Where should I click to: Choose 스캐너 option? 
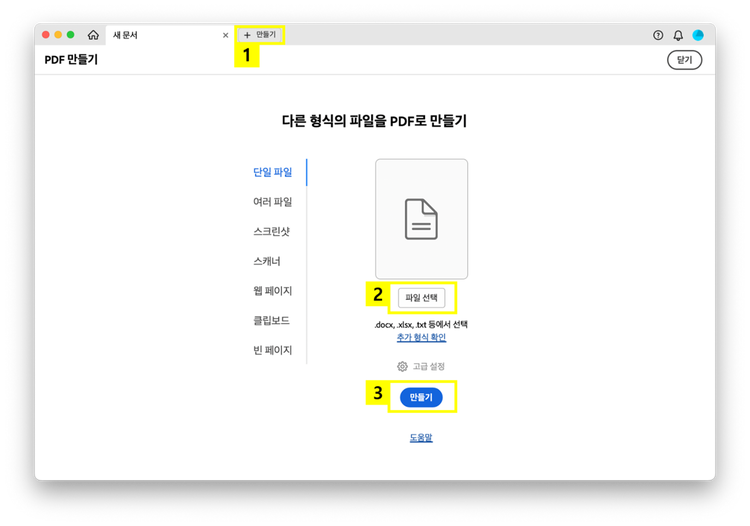[266, 261]
